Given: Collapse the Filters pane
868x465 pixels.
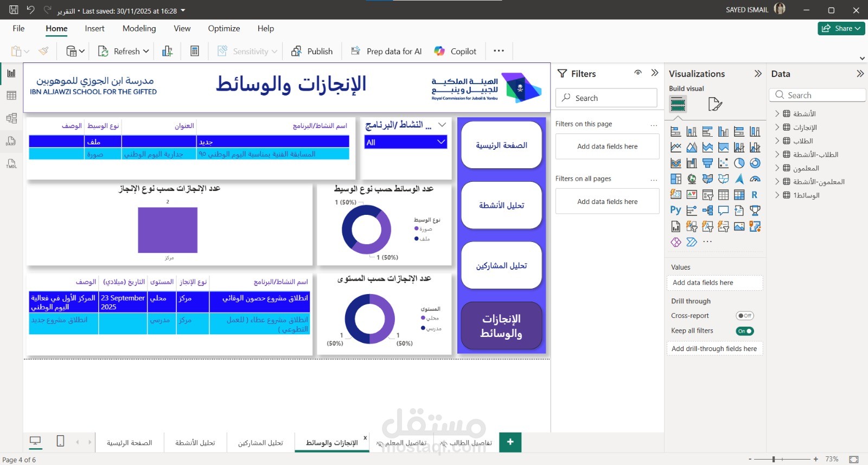Looking at the screenshot, I should tap(655, 73).
